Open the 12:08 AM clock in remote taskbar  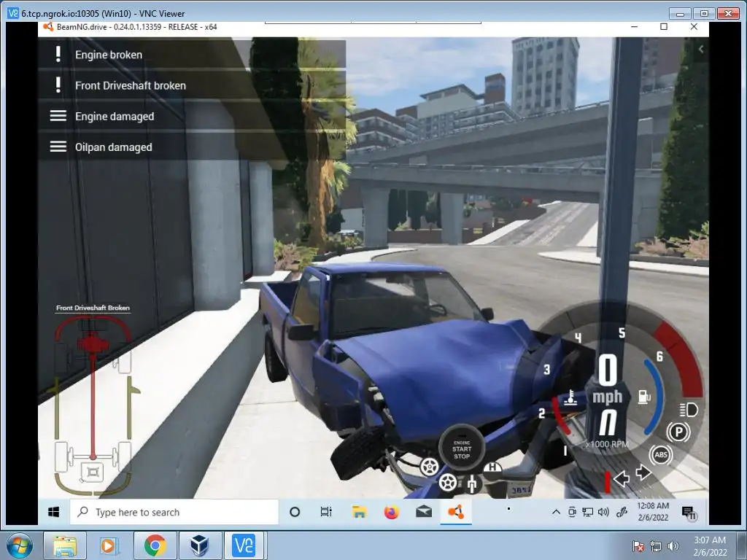click(653, 511)
